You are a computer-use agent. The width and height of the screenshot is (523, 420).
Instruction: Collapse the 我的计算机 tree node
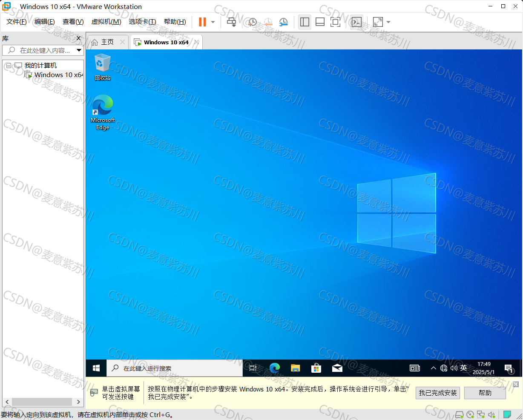(x=9, y=66)
